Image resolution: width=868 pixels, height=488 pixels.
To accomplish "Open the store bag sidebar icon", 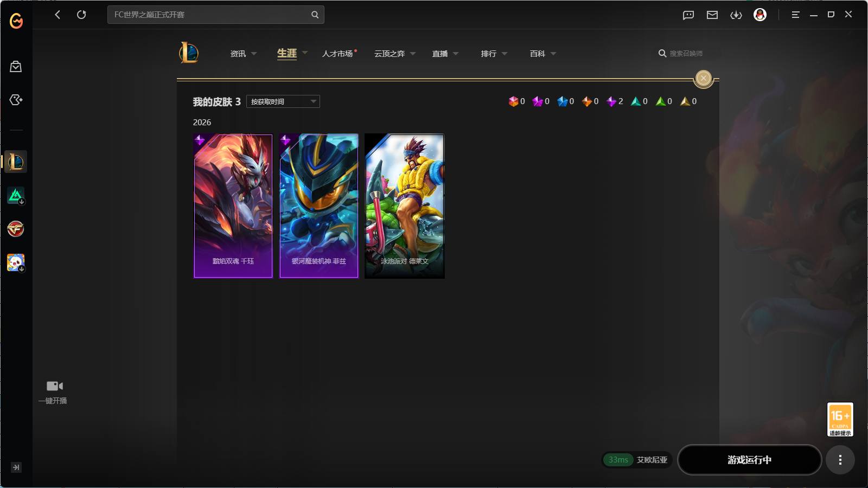I will [x=16, y=67].
